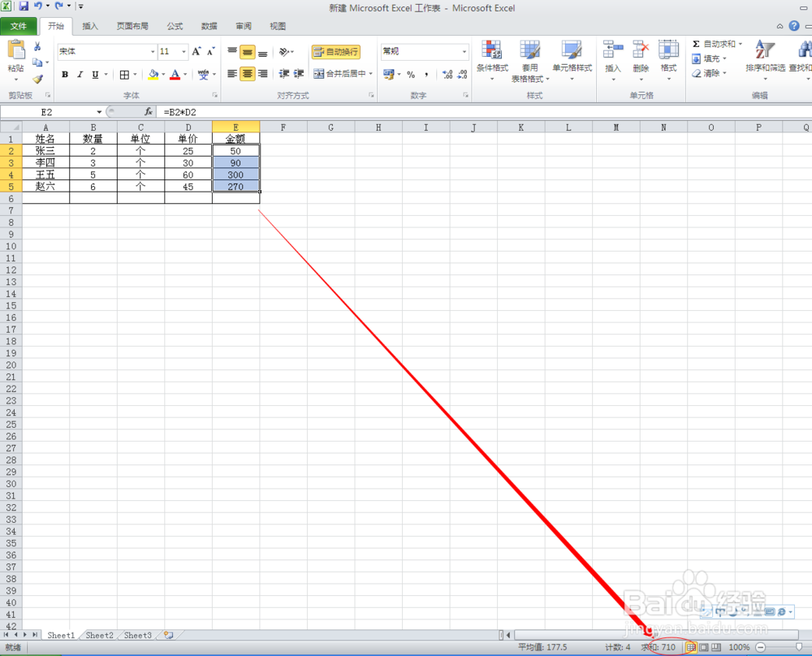Screen dimensions: 812x656
Task: Toggle center horizontal alignment
Action: [248, 74]
